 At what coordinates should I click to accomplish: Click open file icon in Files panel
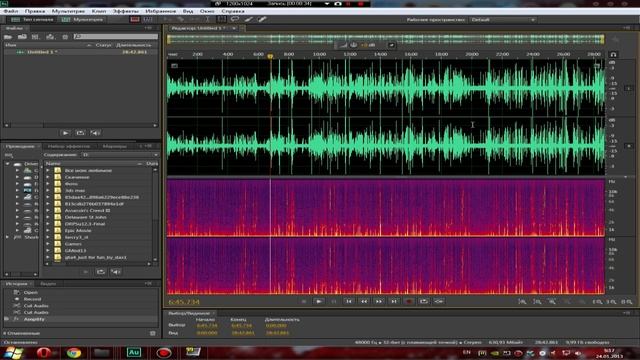coord(8,37)
